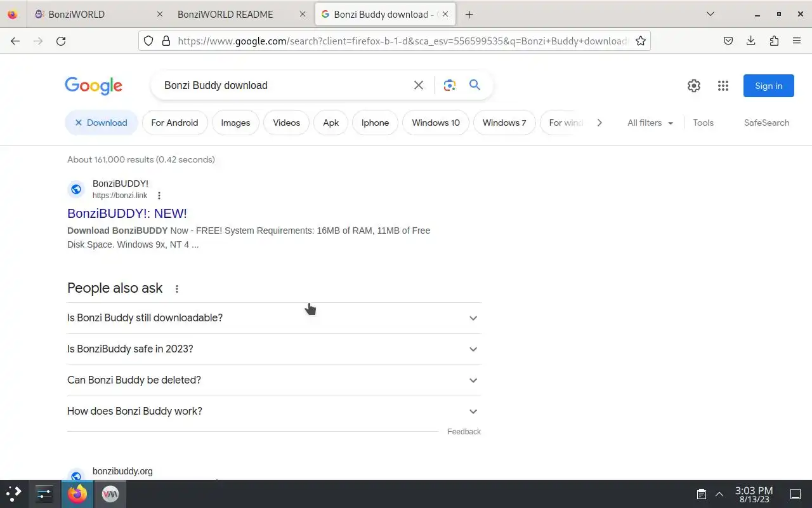Open the application launcher in taskbar

coord(14,493)
